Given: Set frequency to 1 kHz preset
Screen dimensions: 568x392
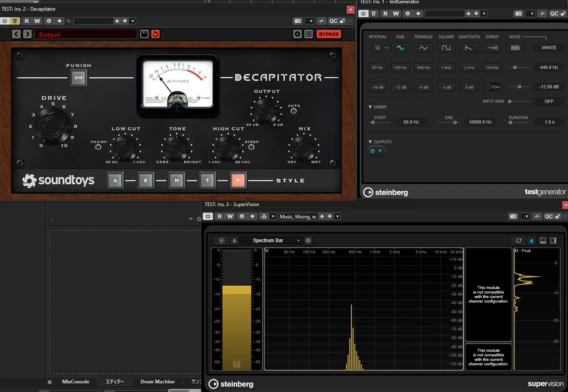Looking at the screenshot, I should click(446, 67).
